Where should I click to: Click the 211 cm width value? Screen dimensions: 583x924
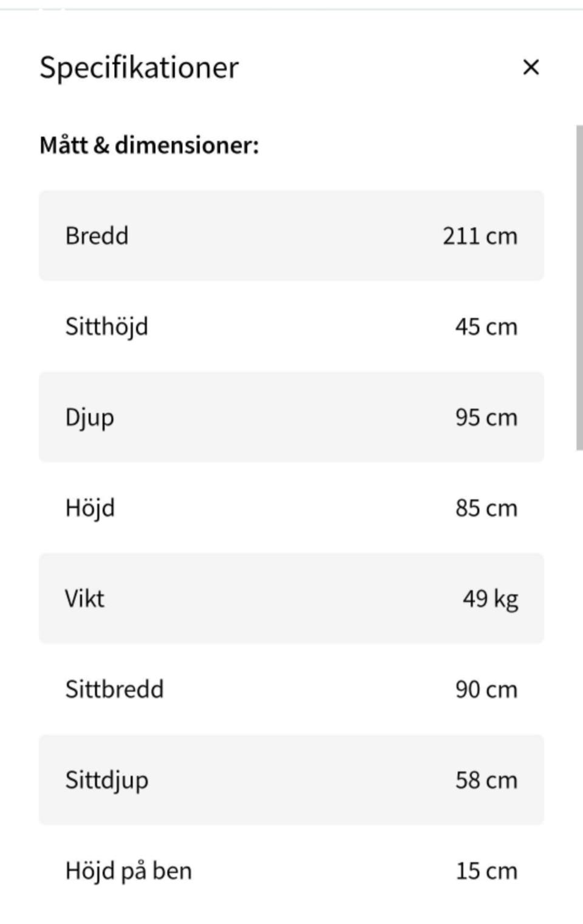coord(480,236)
